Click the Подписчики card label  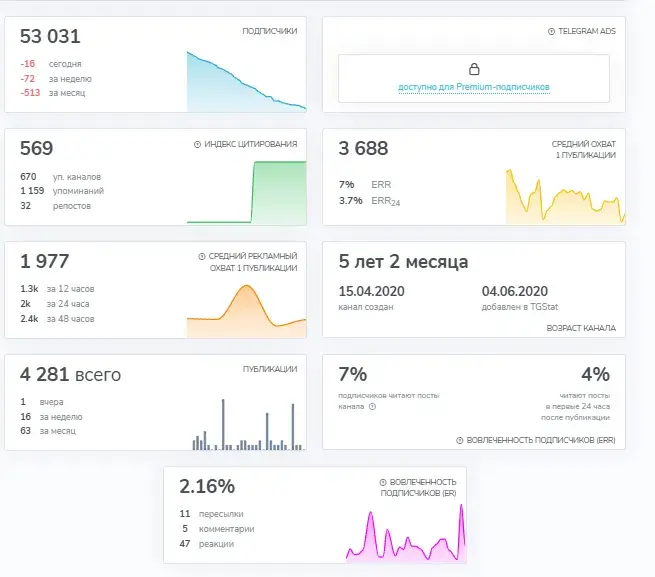point(270,31)
